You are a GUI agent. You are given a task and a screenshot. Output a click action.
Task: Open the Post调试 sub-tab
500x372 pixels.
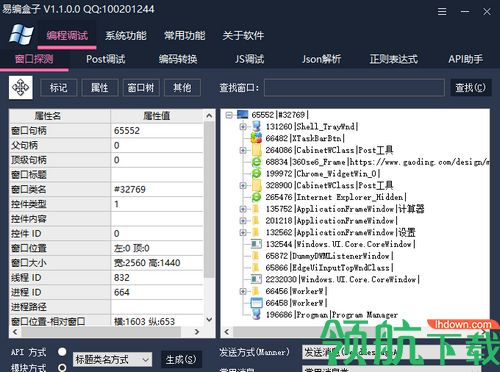(x=106, y=59)
